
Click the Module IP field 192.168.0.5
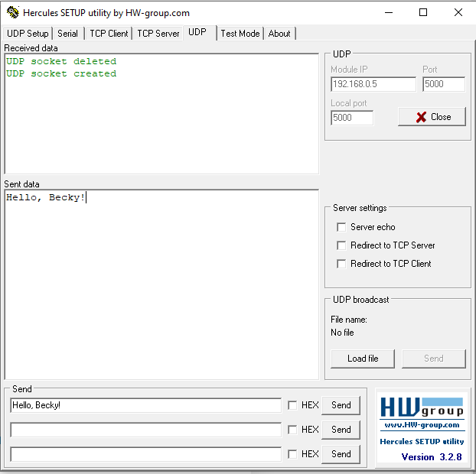tap(373, 84)
